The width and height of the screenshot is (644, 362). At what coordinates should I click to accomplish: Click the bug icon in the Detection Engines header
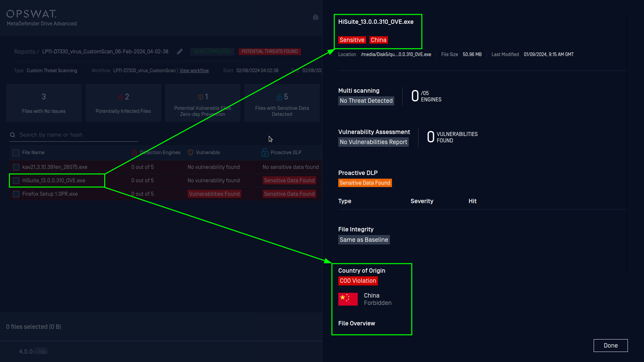pos(135,152)
